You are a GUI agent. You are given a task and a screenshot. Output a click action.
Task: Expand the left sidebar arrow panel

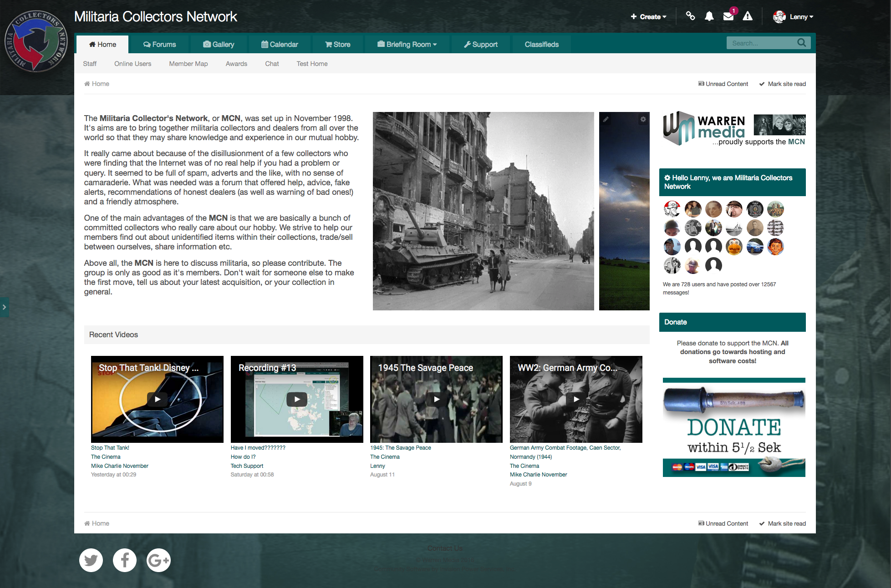pyautogui.click(x=4, y=307)
